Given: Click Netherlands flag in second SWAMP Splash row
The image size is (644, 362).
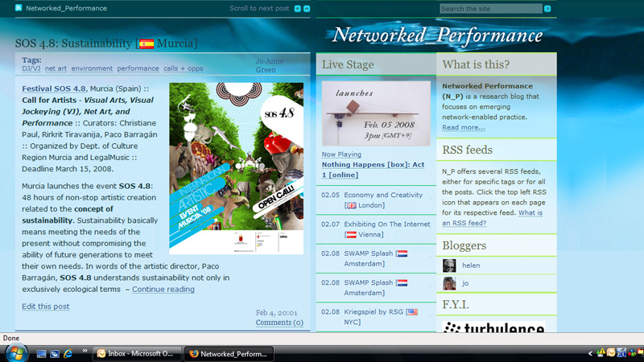Looking at the screenshot, I should point(402,283).
